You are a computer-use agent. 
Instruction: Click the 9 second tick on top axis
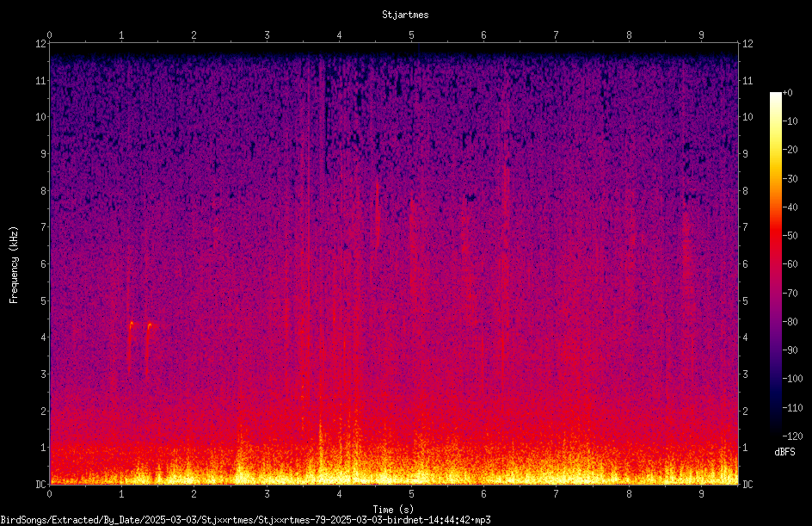tap(701, 34)
